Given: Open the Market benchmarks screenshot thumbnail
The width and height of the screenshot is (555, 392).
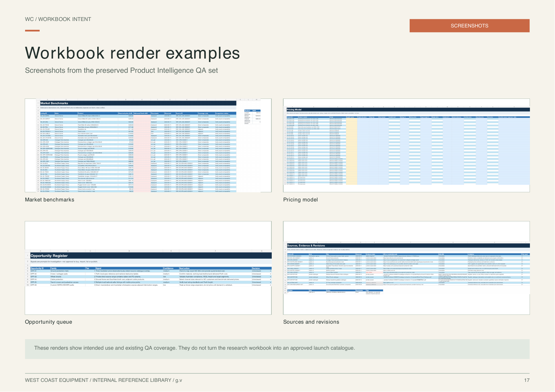Looking at the screenshot, I should (x=148, y=146).
